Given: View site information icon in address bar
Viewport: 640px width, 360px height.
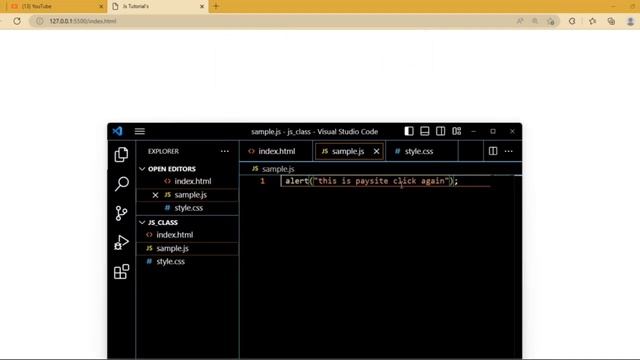Looking at the screenshot, I should (x=39, y=21).
